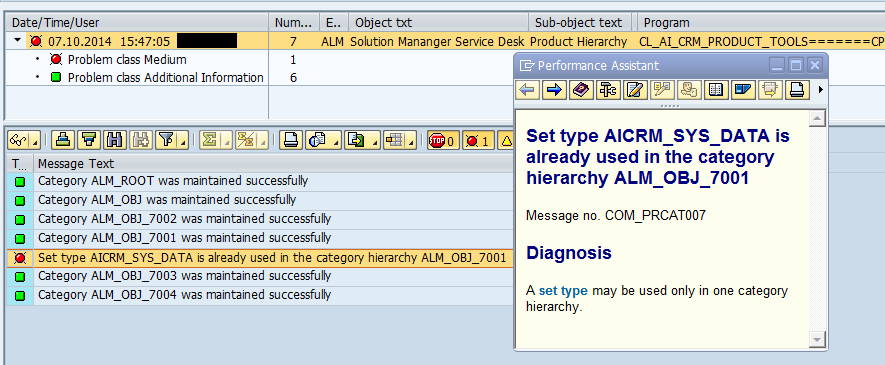Click the blue portal help icon
Viewport: 885px width, 365px height.
pyautogui.click(x=743, y=90)
